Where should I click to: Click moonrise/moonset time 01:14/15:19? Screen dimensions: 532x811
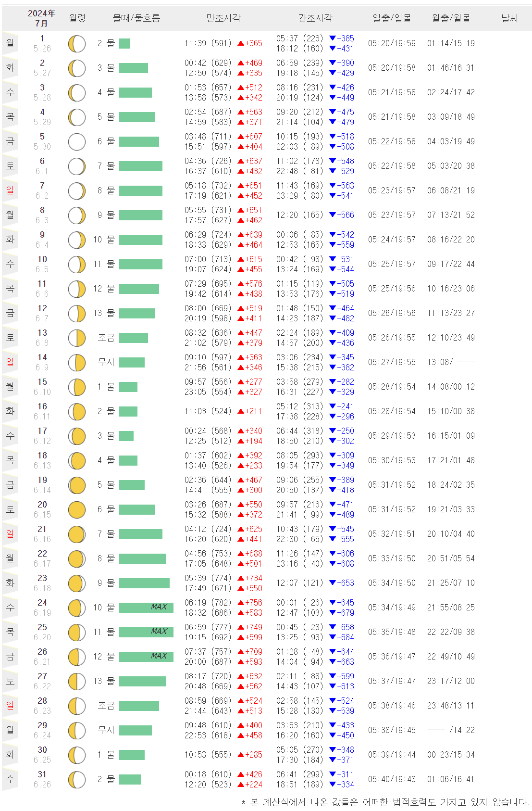(451, 43)
